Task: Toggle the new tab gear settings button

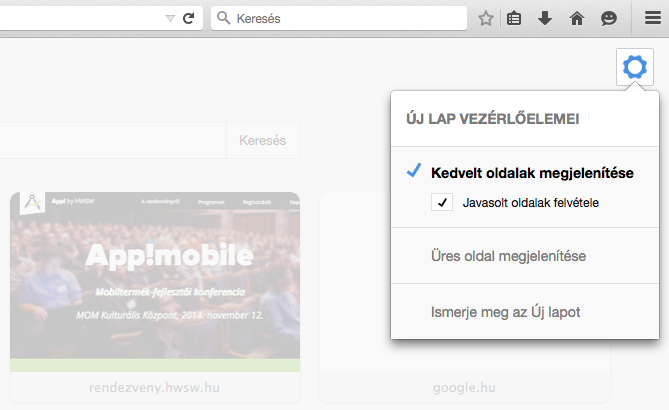Action: click(634, 67)
